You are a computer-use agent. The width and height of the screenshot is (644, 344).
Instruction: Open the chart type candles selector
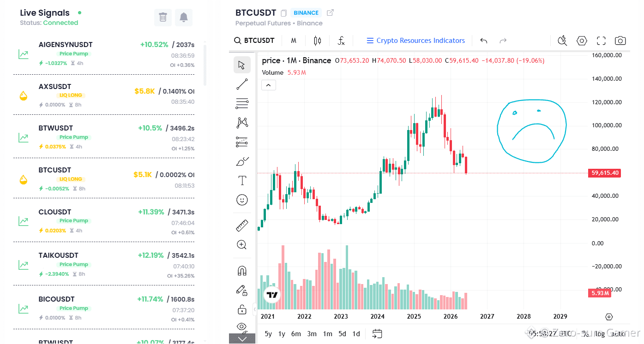(x=317, y=41)
